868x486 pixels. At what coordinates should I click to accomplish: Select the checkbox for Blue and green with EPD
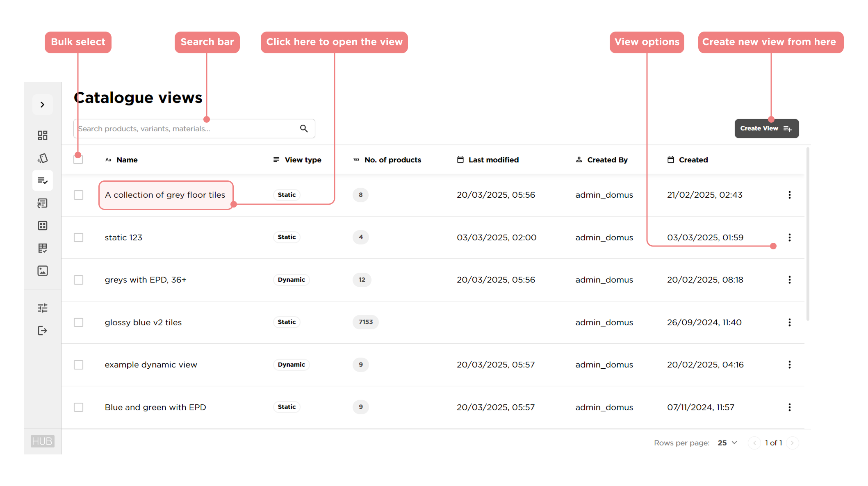pos(78,407)
